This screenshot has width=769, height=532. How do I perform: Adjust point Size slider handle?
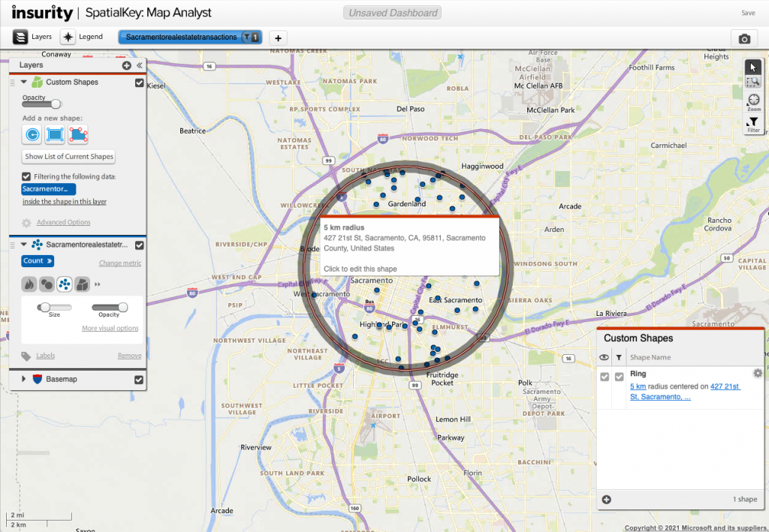click(x=45, y=307)
